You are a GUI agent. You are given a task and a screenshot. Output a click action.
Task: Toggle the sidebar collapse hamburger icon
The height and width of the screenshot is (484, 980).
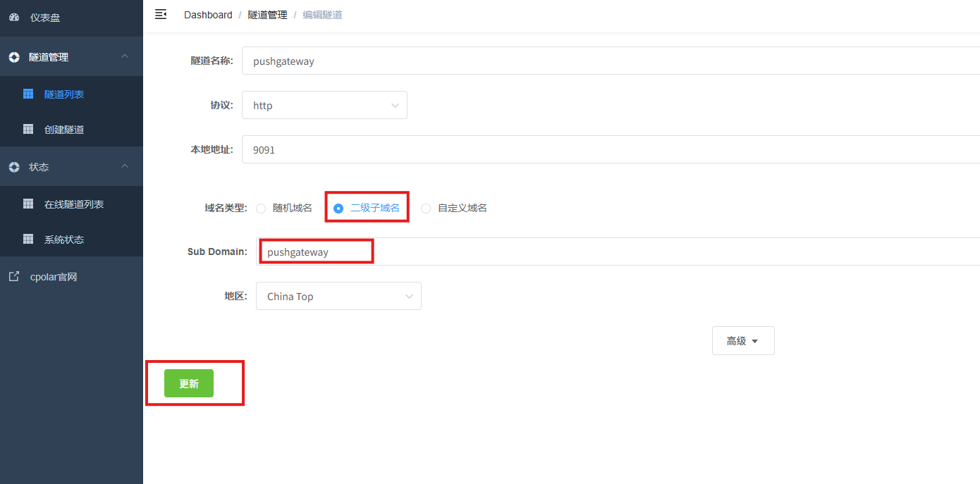pos(161,14)
